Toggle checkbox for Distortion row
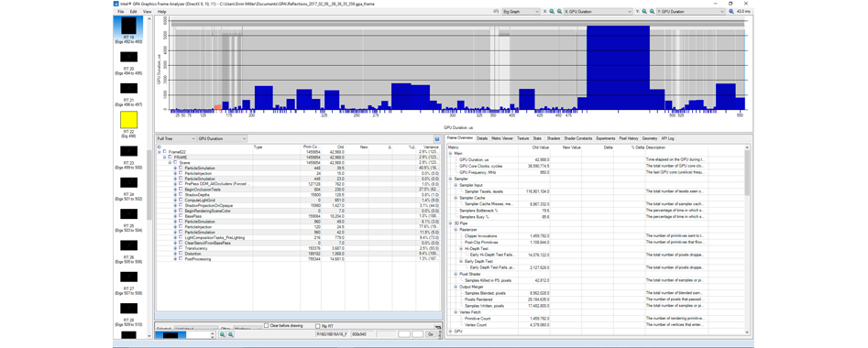 [x=181, y=254]
